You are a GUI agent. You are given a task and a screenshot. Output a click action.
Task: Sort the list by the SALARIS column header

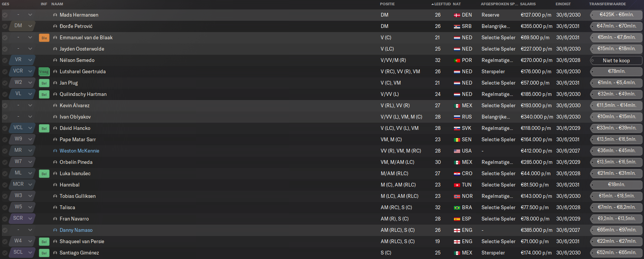point(528,4)
